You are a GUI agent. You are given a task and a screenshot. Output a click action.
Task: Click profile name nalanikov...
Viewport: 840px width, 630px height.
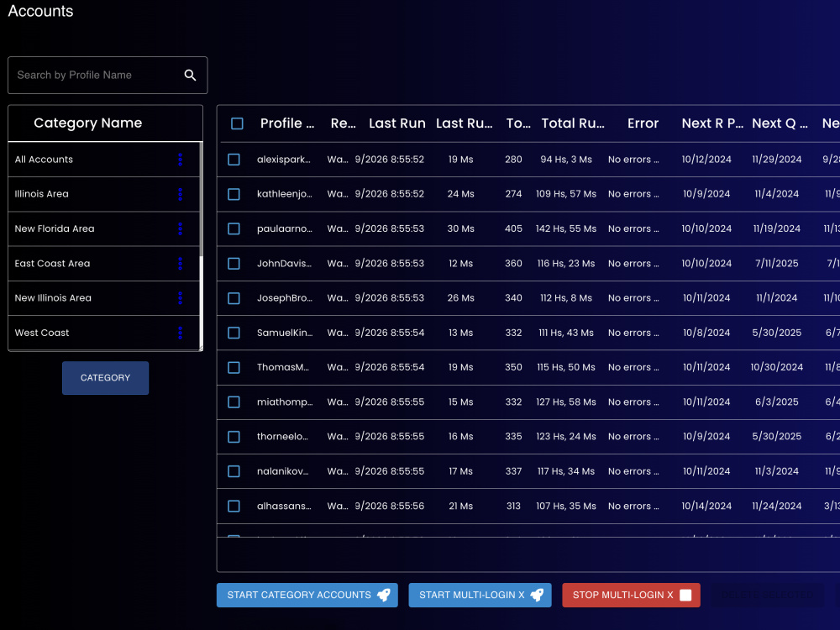coord(283,471)
